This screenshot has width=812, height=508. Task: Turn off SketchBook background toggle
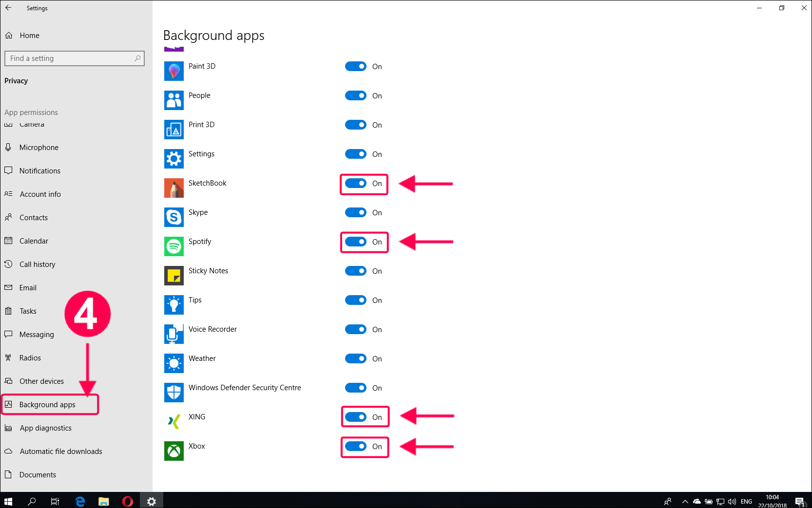pos(356,183)
